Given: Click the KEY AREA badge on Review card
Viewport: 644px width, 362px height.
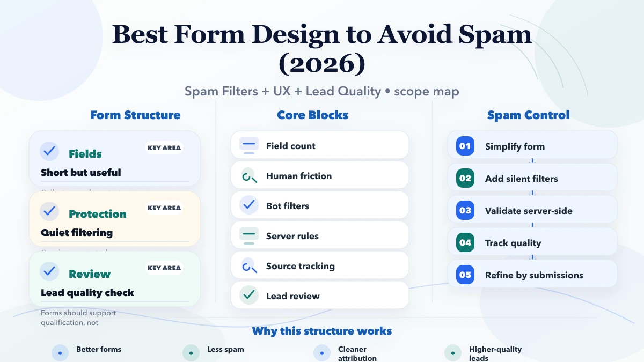Looking at the screenshot, I should 164,268.
